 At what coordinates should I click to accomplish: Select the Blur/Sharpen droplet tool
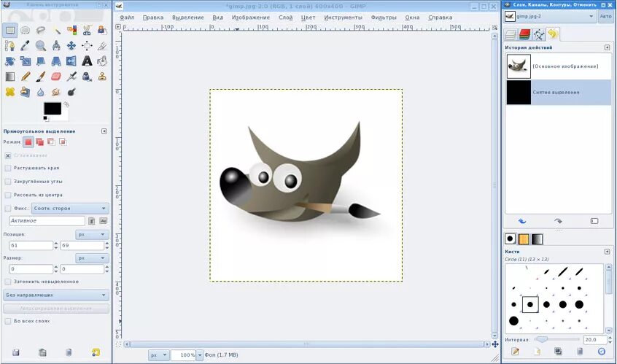pyautogui.click(x=41, y=92)
